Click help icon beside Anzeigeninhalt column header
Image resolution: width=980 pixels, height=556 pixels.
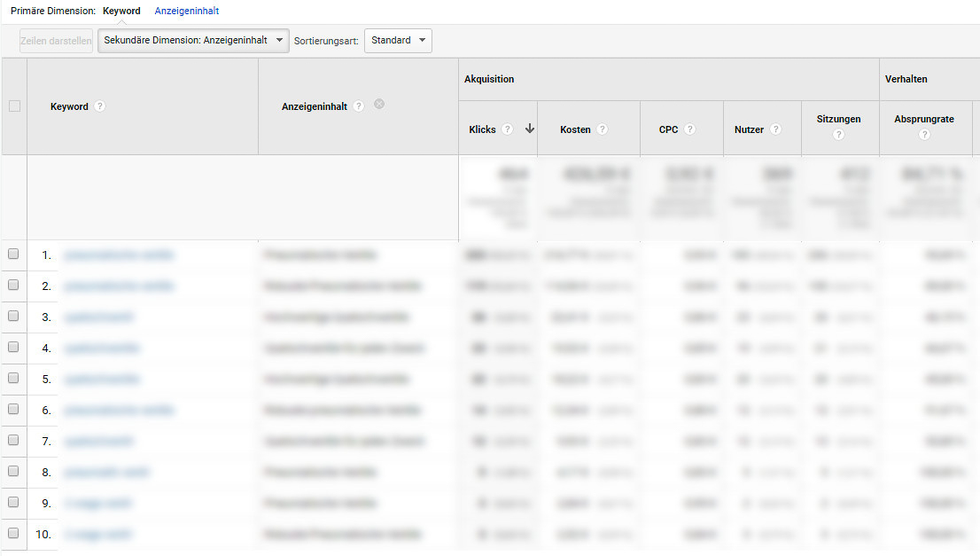point(359,106)
